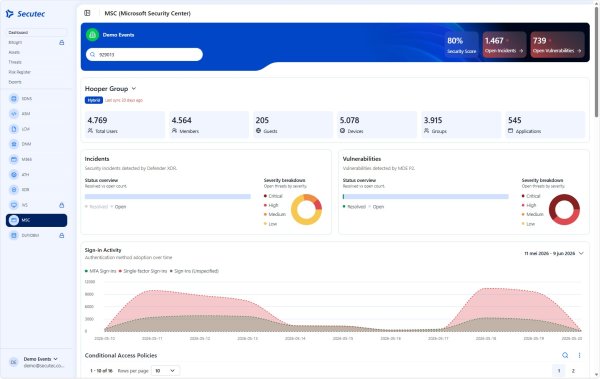Click the Incidents status progress bar
The image size is (600, 379).
click(x=168, y=196)
